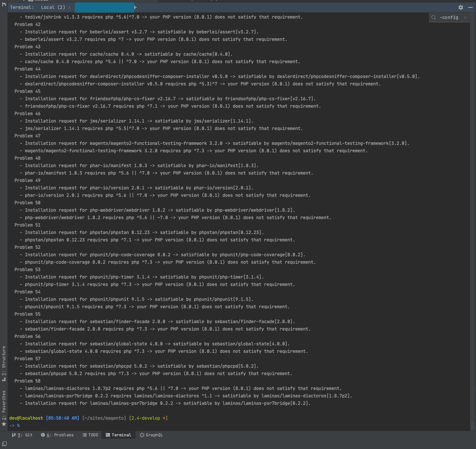
Task: Click the 'Problem 43' heading
Action: point(27,47)
